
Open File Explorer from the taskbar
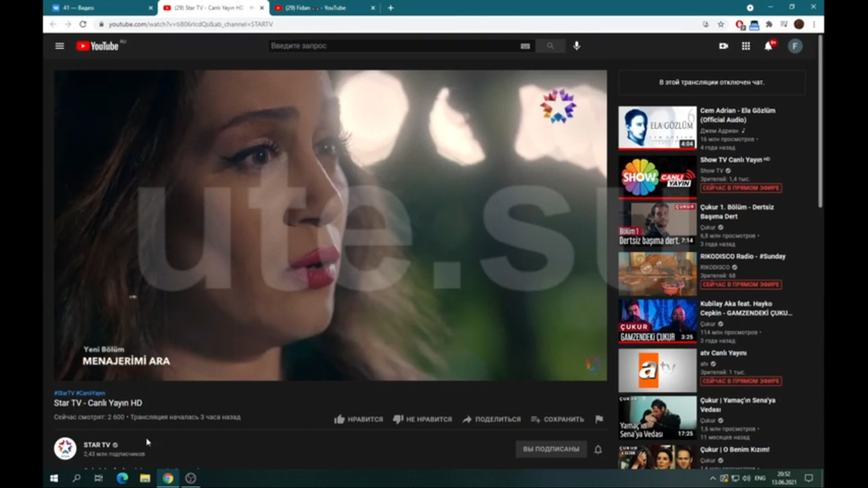(x=145, y=478)
